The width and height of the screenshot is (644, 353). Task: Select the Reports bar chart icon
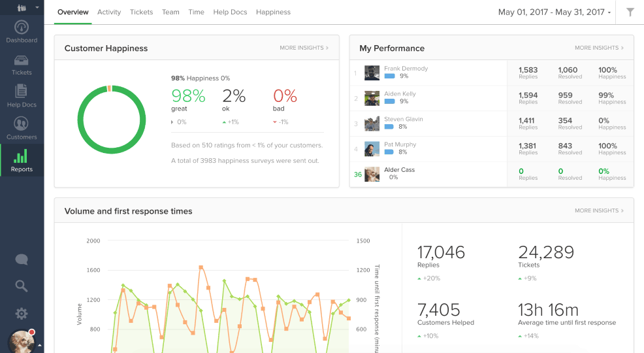coord(22,157)
